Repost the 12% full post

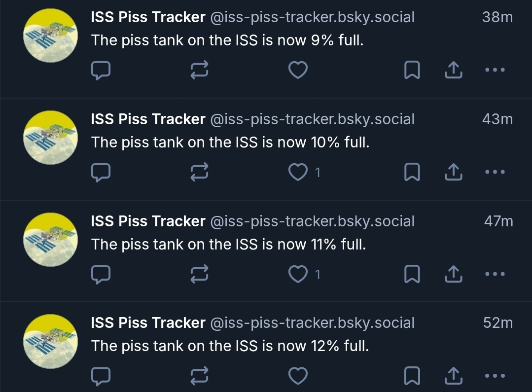coord(199,376)
